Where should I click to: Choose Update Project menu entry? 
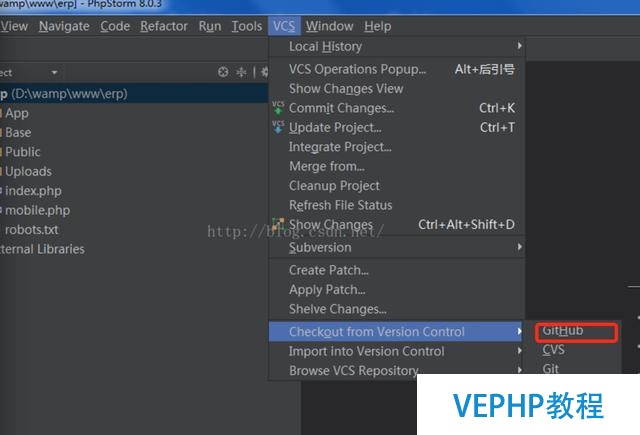(x=396, y=128)
